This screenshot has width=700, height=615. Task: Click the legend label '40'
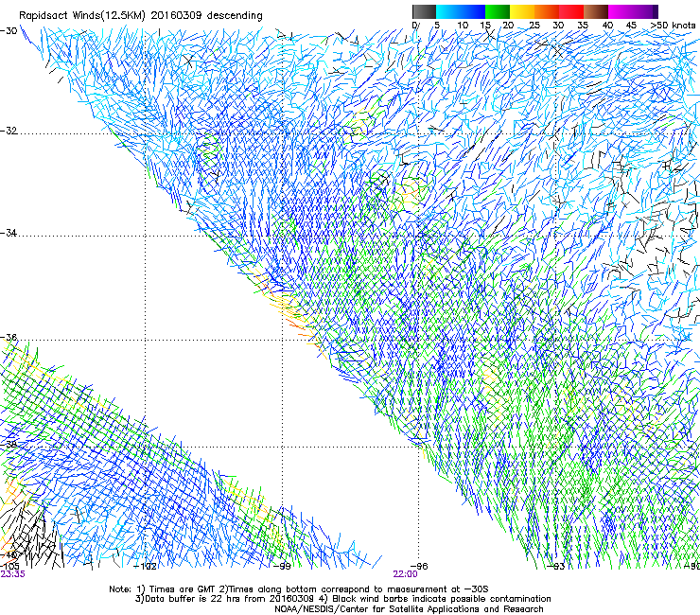[607, 26]
